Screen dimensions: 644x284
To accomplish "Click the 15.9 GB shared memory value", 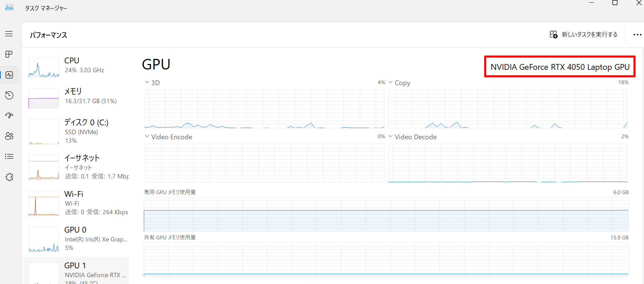I will coord(620,238).
